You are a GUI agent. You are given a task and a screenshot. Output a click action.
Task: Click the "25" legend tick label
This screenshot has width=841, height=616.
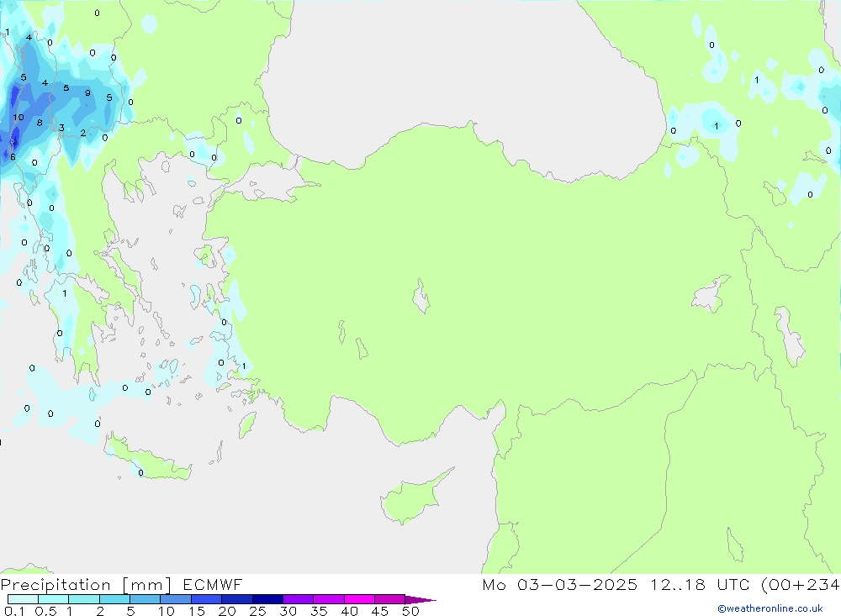click(x=257, y=611)
